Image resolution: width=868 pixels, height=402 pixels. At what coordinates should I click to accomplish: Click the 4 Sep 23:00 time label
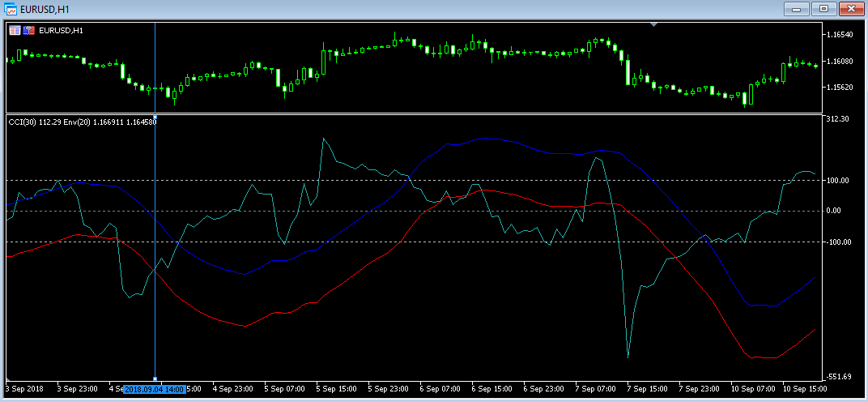[x=233, y=389]
